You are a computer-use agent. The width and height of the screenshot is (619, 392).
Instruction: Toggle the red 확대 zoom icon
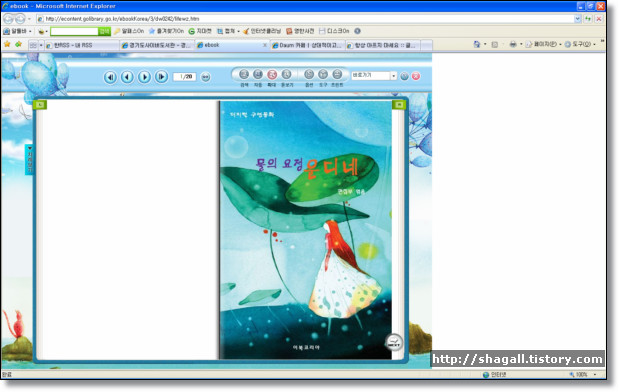pyautogui.click(x=272, y=74)
